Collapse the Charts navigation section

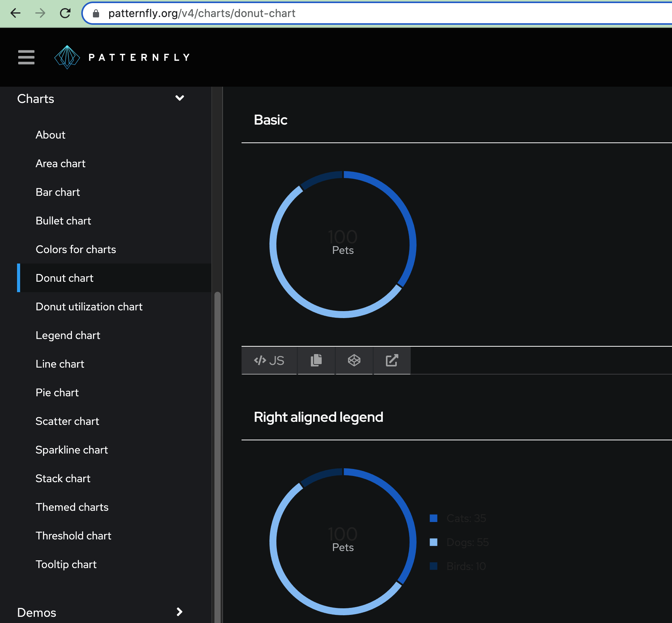pos(180,98)
